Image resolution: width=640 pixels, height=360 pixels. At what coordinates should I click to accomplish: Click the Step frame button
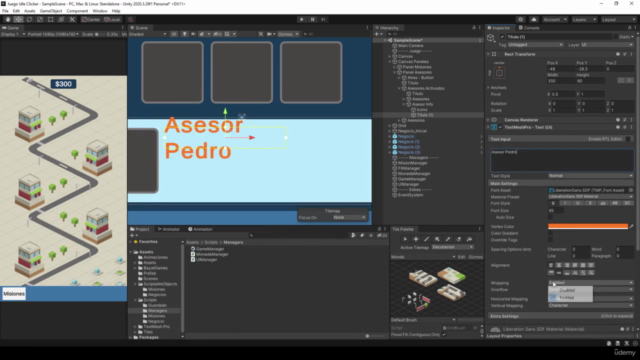(x=323, y=19)
